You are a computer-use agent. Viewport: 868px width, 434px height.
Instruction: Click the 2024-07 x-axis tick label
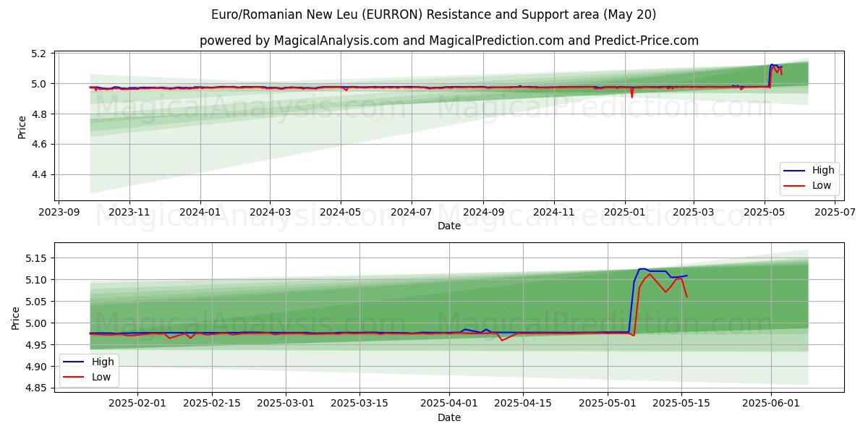pos(412,213)
